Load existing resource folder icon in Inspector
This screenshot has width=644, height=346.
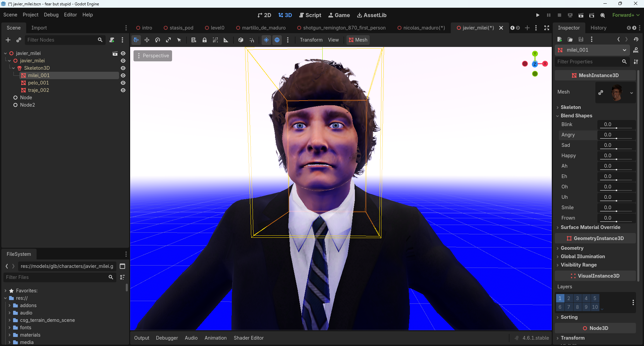coord(570,39)
